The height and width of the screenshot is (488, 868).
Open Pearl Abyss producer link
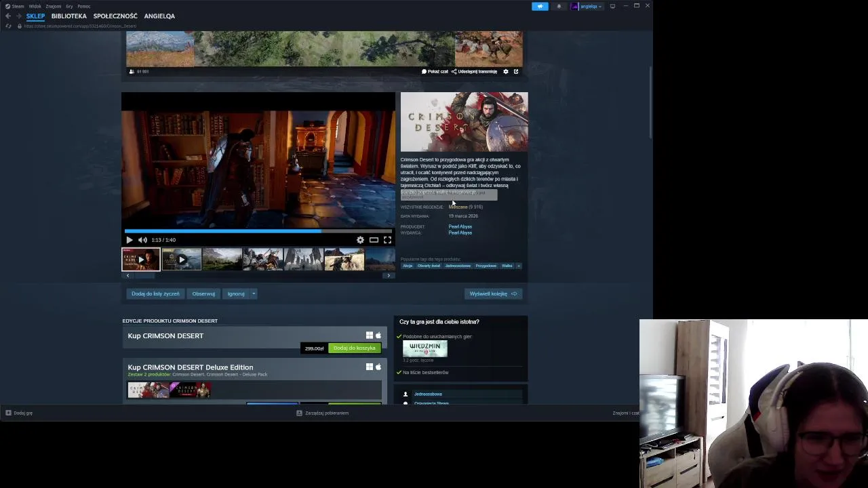pyautogui.click(x=460, y=226)
